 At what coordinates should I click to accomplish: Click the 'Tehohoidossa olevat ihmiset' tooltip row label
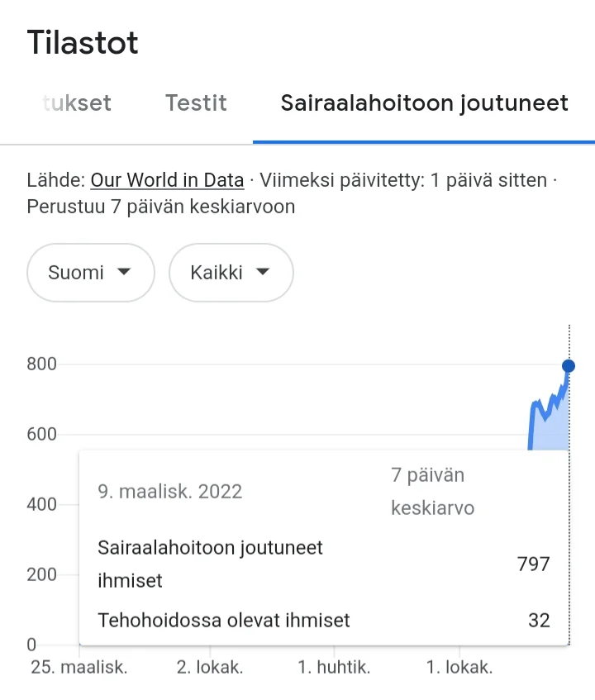(224, 620)
